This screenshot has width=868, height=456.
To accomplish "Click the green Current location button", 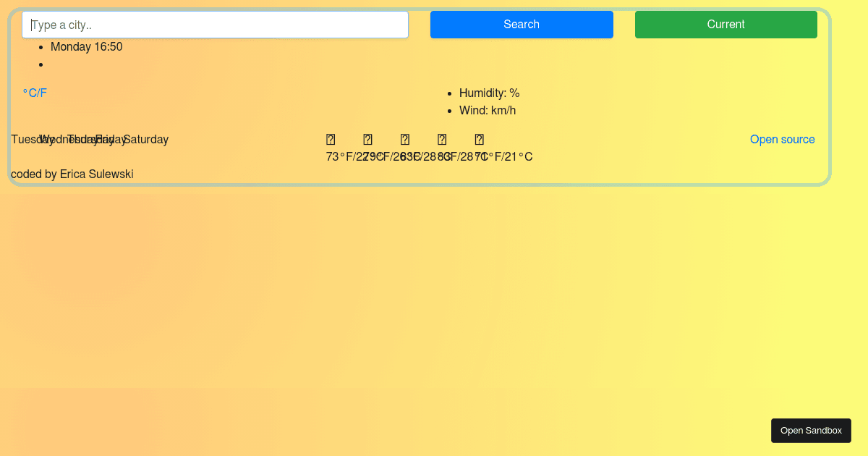I will pyautogui.click(x=726, y=25).
